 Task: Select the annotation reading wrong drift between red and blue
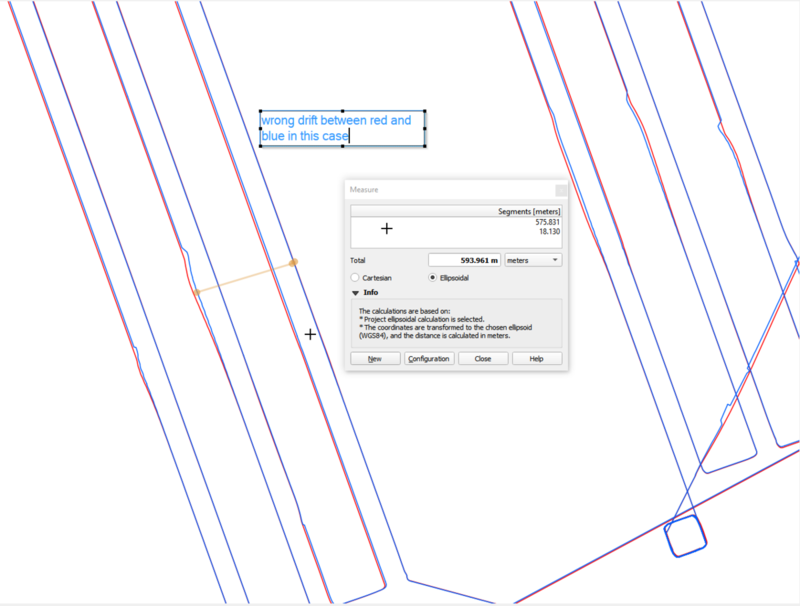point(340,128)
